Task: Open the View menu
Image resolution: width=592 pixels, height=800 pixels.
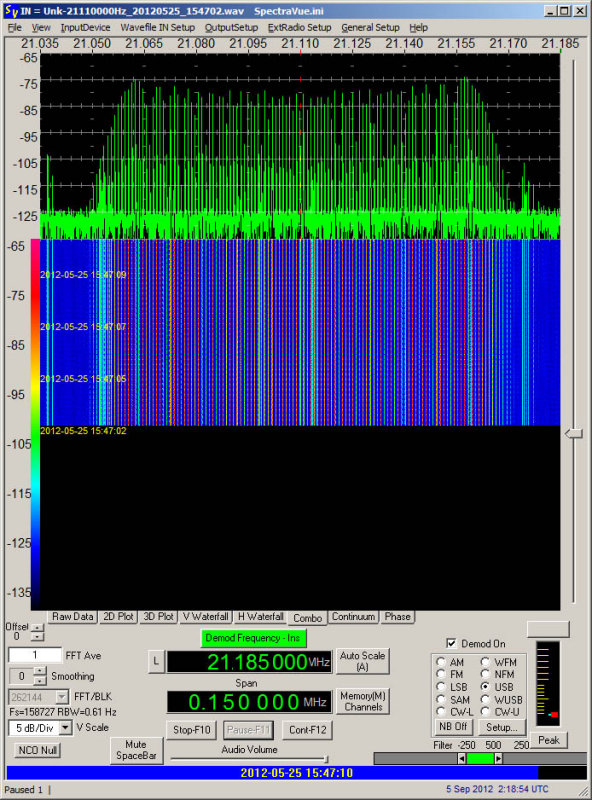Action: click(x=41, y=28)
